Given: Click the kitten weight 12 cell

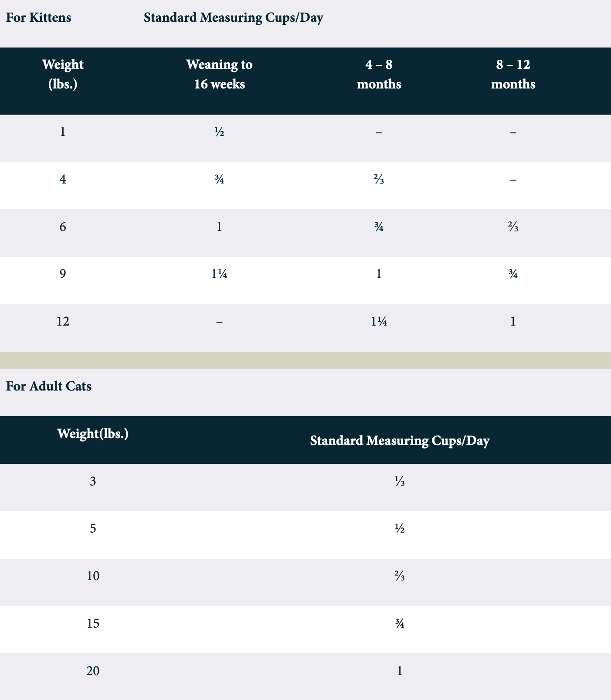Looking at the screenshot, I should tap(63, 322).
